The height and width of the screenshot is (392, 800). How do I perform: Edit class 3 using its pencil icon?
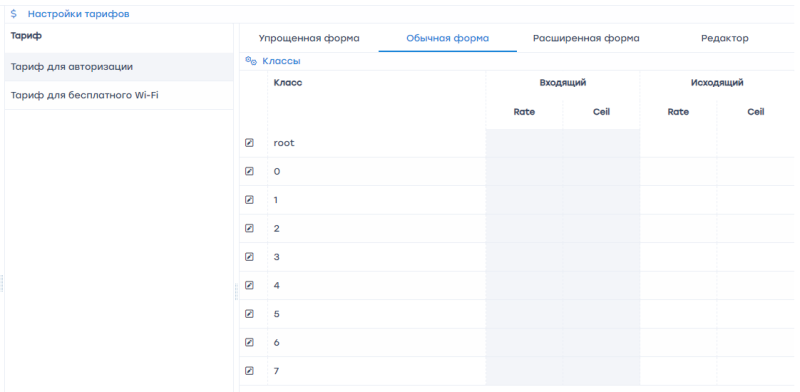pos(249,257)
